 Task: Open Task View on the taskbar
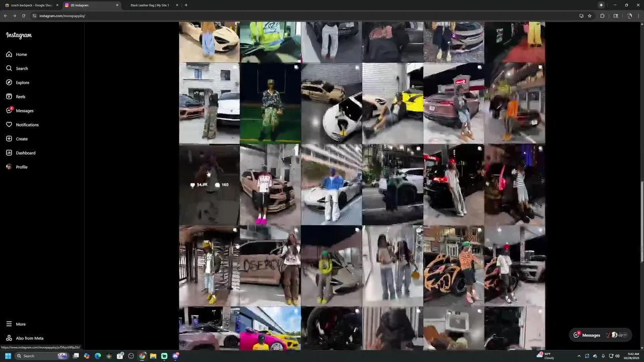point(76,356)
